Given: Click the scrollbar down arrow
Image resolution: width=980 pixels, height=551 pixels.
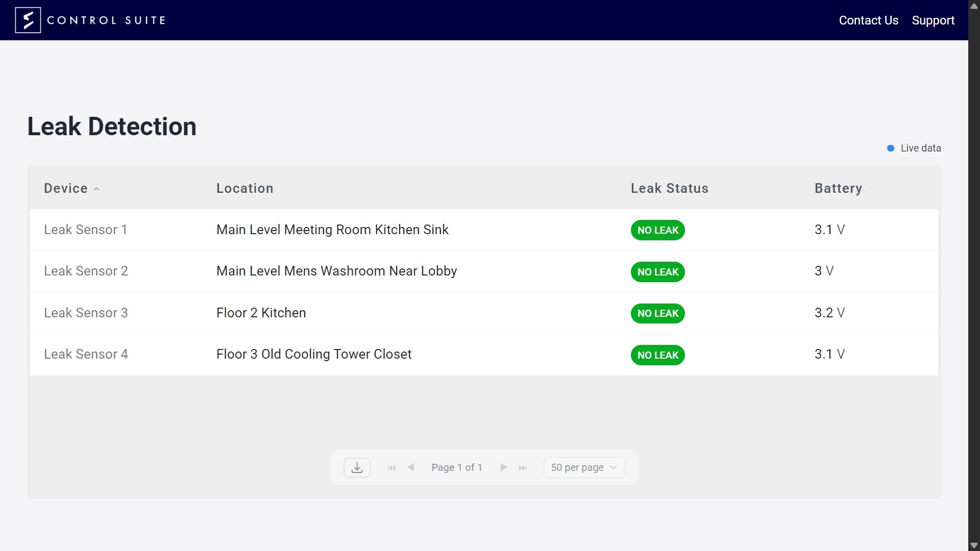Looking at the screenshot, I should (x=973, y=545).
